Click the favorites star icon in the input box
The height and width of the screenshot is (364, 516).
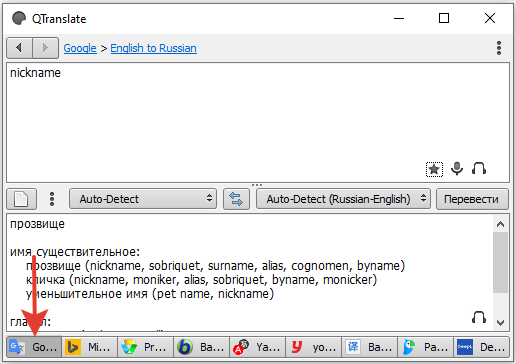434,169
